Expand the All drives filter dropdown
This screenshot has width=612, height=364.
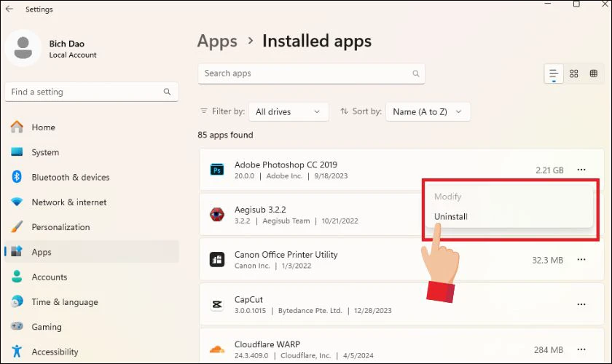[x=289, y=112]
